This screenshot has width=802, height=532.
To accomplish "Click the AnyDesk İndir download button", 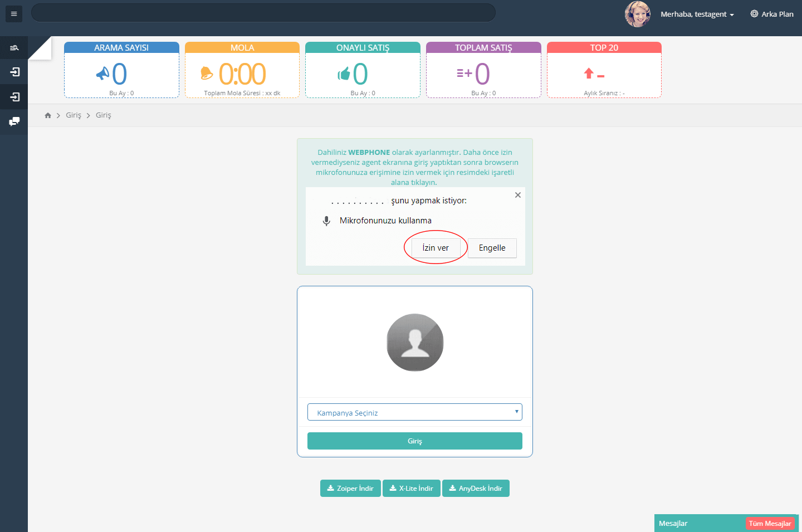I will pyautogui.click(x=476, y=488).
